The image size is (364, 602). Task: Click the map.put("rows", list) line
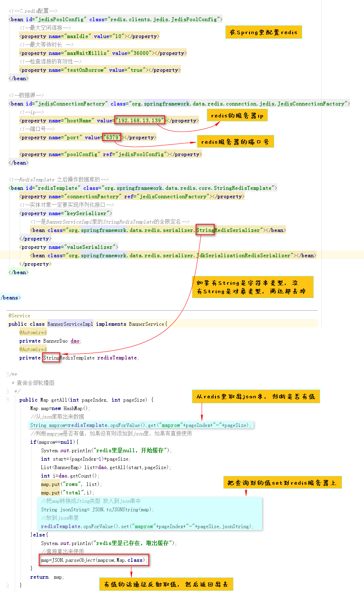coord(71,484)
